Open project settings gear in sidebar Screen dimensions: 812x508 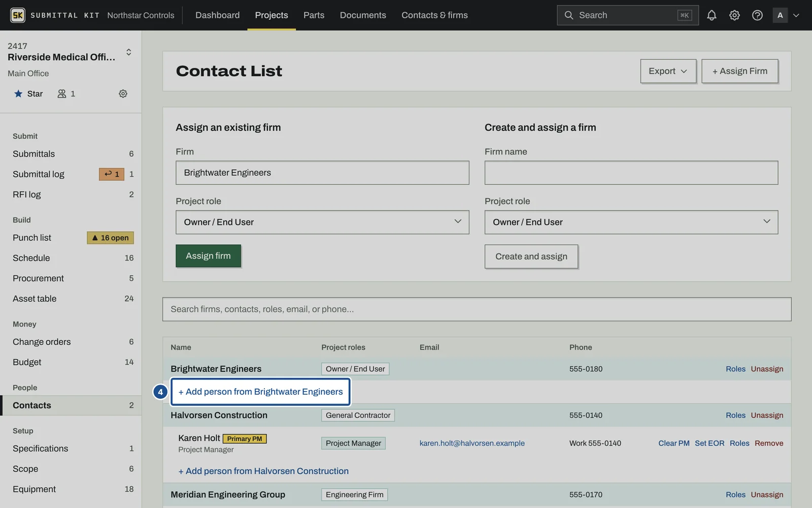pos(123,93)
